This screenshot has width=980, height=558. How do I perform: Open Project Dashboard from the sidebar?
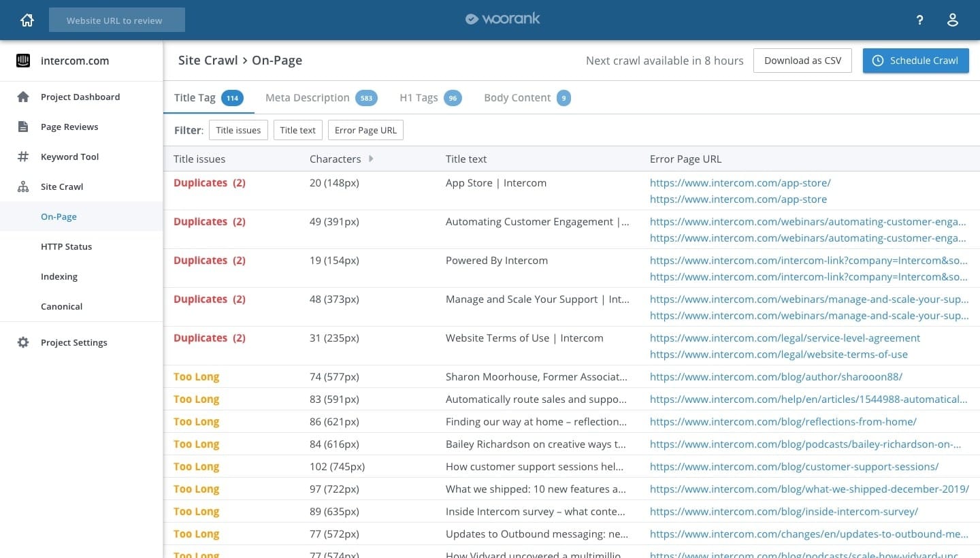point(80,97)
